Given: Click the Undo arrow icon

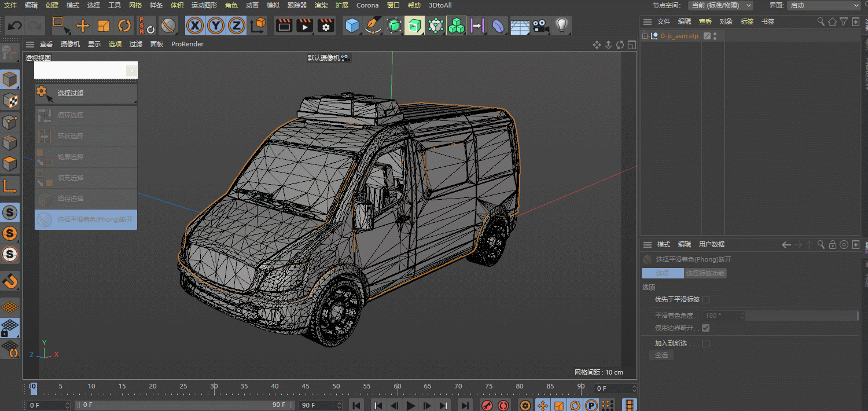Looking at the screenshot, I should pos(14,25).
